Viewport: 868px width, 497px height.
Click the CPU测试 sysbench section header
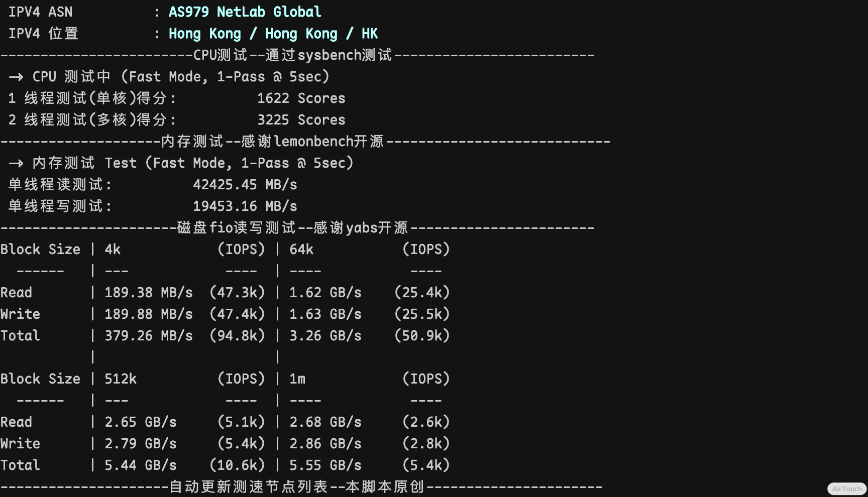coord(292,55)
